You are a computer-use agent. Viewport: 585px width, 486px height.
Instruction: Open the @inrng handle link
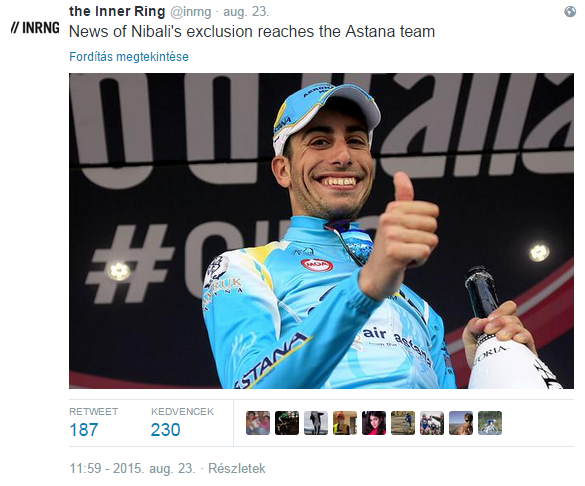pyautogui.click(x=191, y=12)
